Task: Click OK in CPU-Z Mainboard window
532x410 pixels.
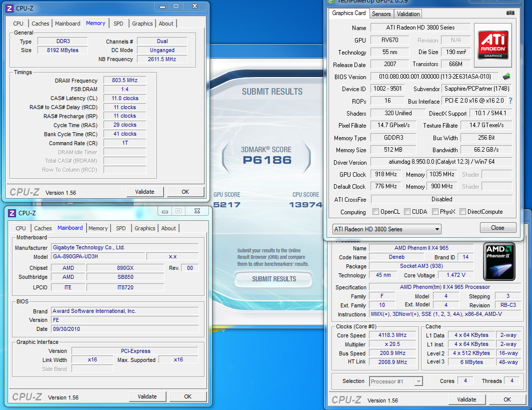Action: pos(187,397)
